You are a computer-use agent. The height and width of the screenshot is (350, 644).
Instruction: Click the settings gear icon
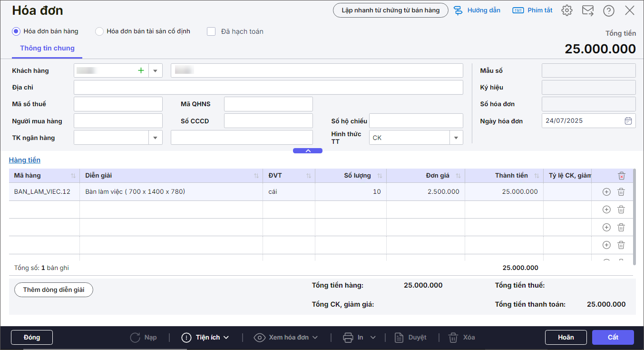566,10
